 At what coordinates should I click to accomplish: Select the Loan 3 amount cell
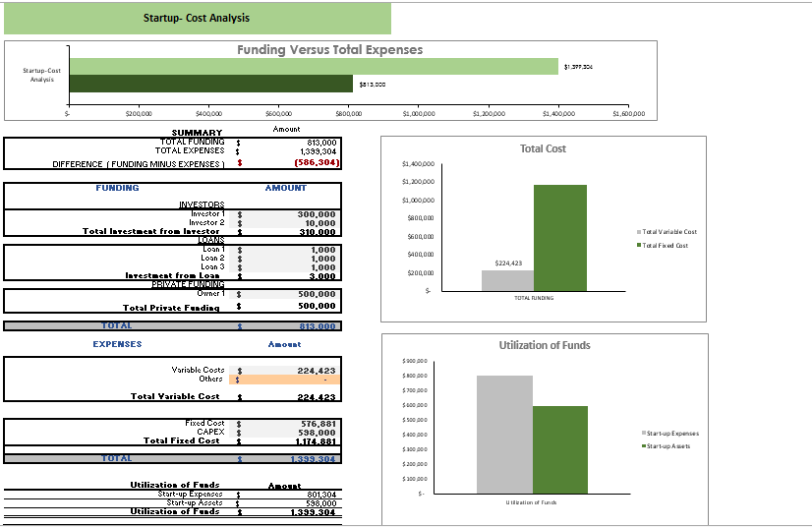(x=284, y=266)
